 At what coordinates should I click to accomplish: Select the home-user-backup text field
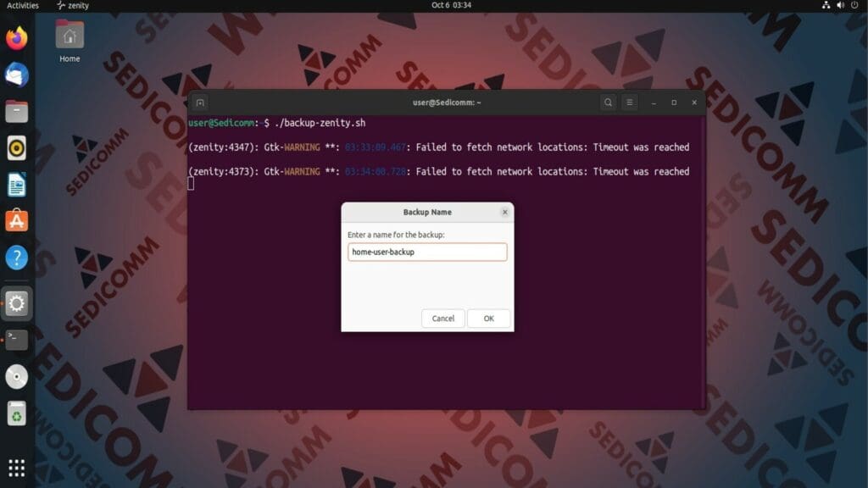tap(426, 252)
